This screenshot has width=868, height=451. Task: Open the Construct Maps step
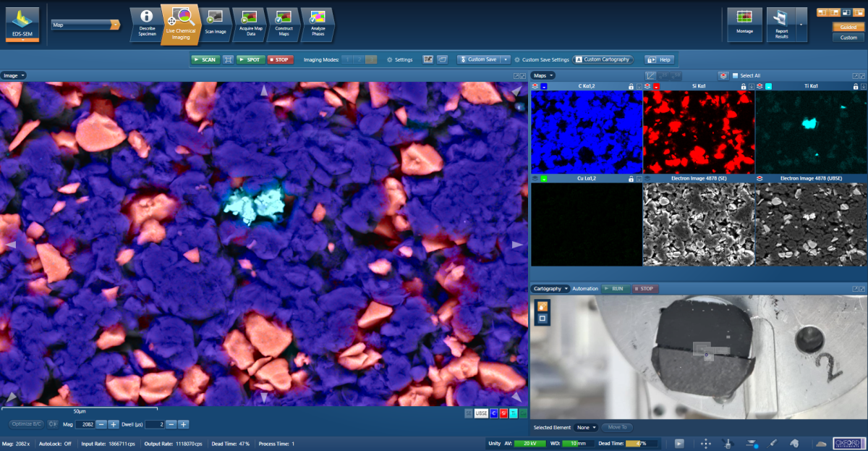point(283,23)
